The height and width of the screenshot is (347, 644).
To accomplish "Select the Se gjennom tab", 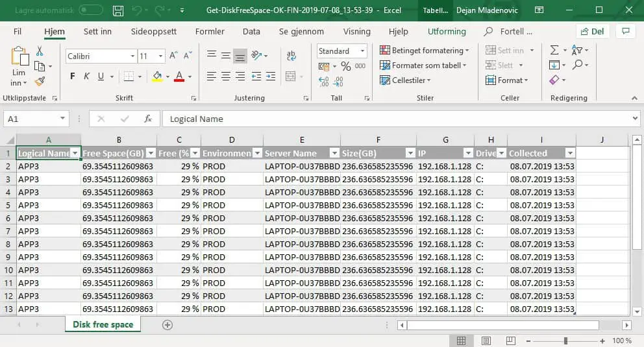I will tap(301, 32).
